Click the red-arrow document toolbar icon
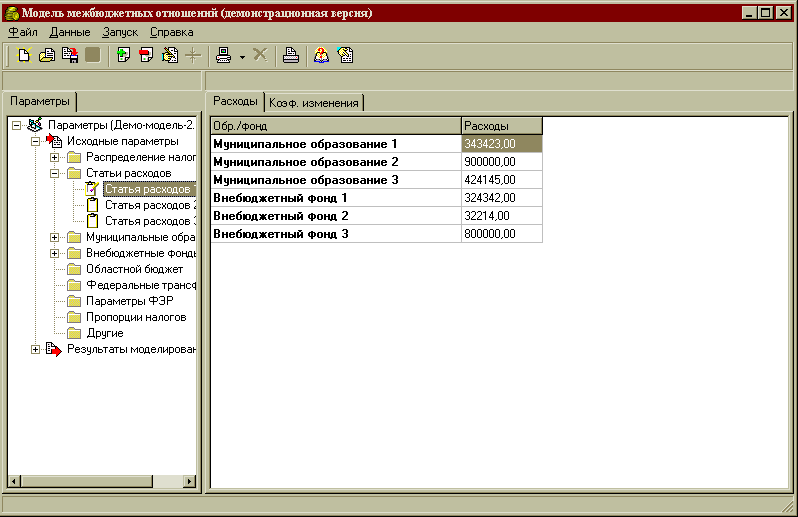798x517 pixels. [x=146, y=56]
